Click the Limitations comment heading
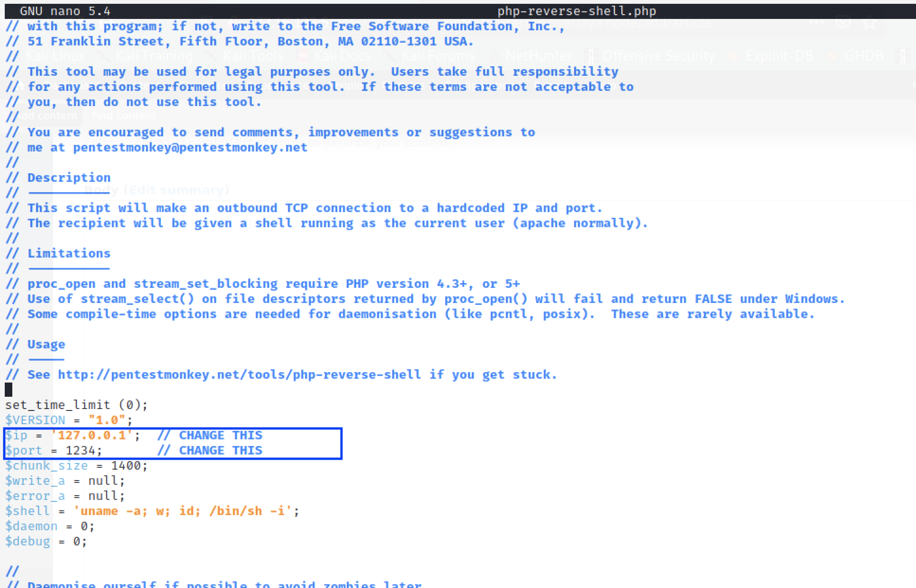 pos(69,253)
